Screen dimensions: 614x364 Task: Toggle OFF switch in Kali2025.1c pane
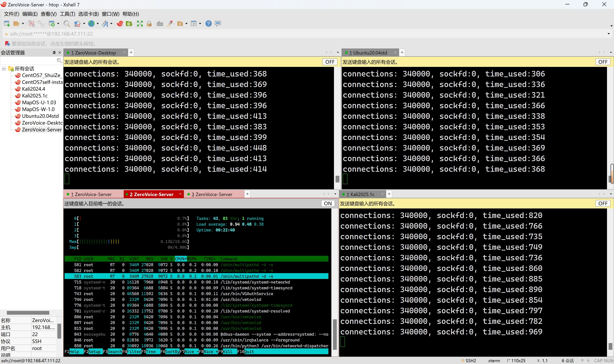point(603,203)
